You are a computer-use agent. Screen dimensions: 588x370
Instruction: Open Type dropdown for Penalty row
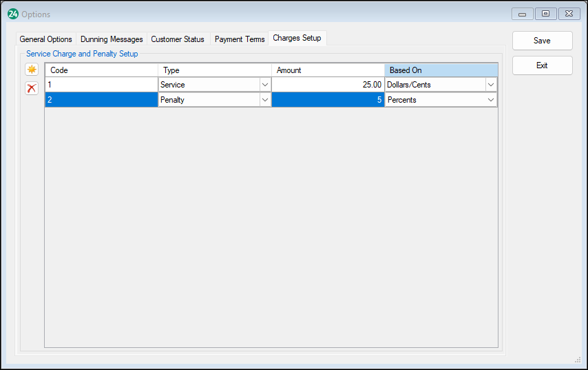[x=264, y=100]
